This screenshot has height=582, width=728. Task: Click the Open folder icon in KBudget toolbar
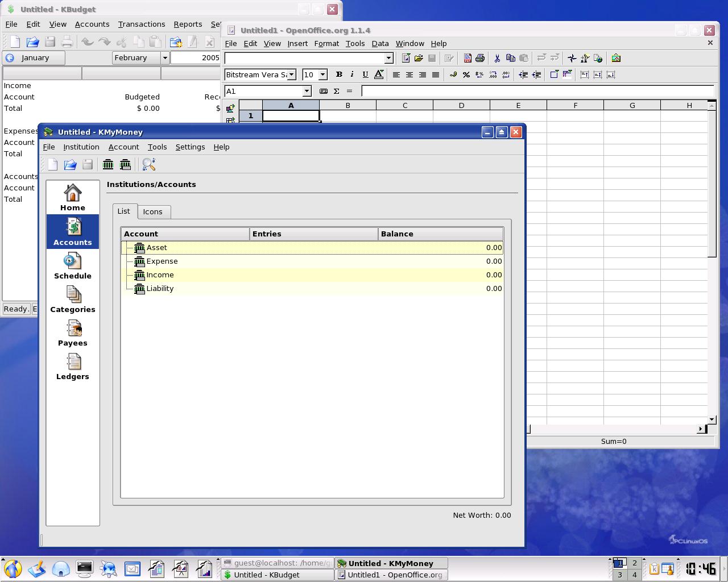(x=32, y=41)
